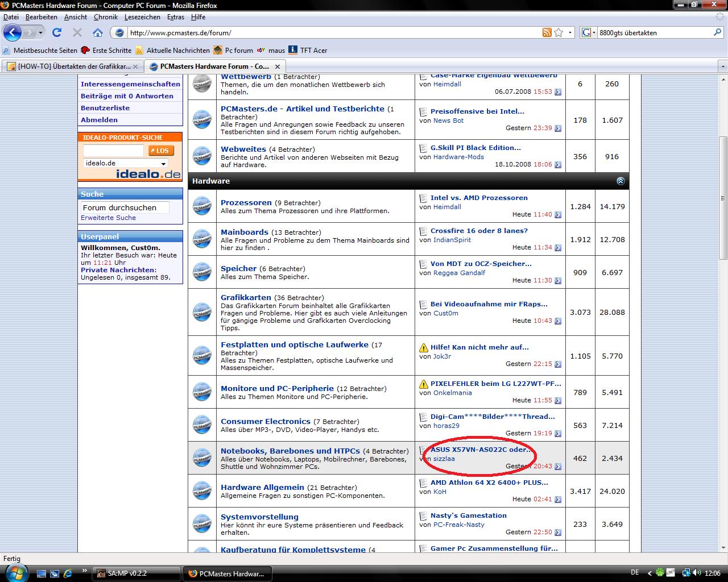Click the idealo LOS search button
Image resolution: width=728 pixels, height=582 pixels.
pyautogui.click(x=161, y=151)
